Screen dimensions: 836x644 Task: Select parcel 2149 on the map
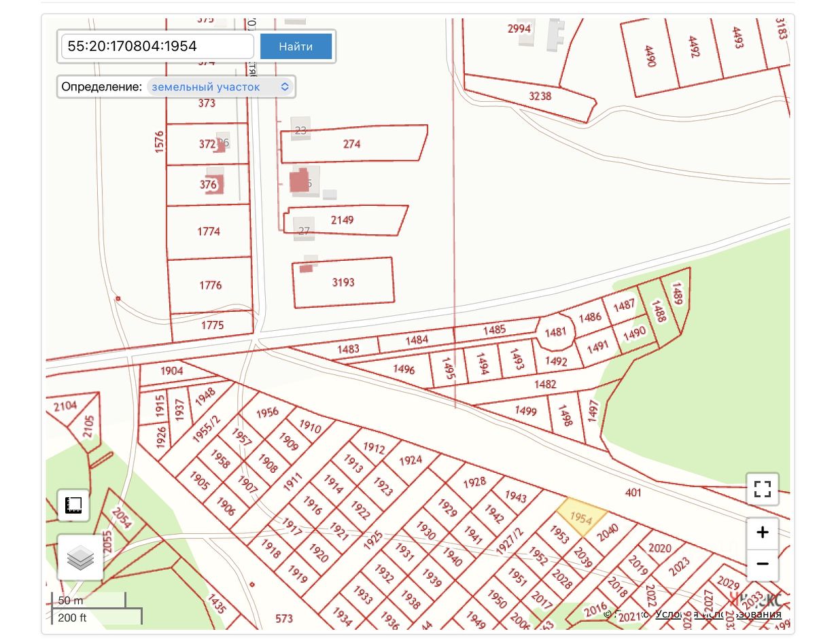coord(343,220)
